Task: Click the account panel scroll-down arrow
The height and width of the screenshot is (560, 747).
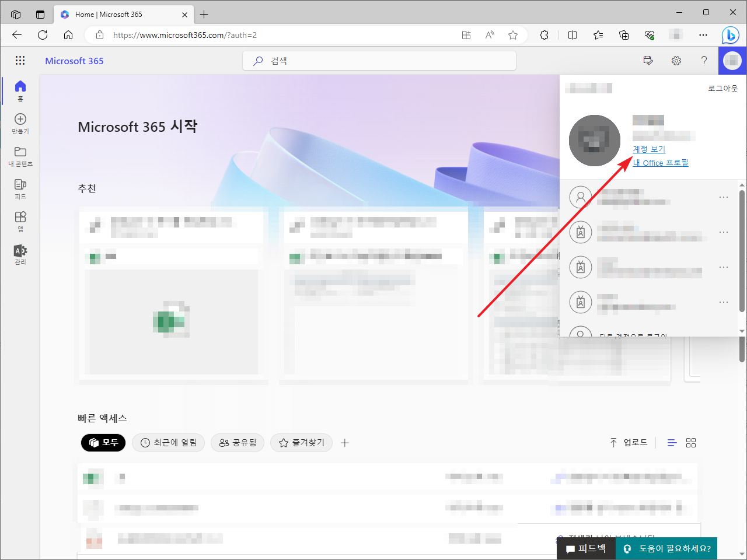Action: tap(742, 331)
